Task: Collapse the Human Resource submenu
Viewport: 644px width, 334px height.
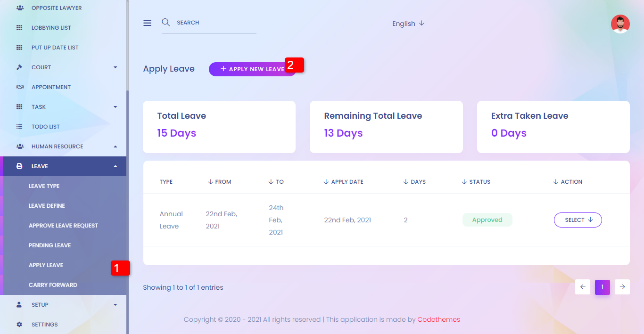Action: [x=116, y=147]
